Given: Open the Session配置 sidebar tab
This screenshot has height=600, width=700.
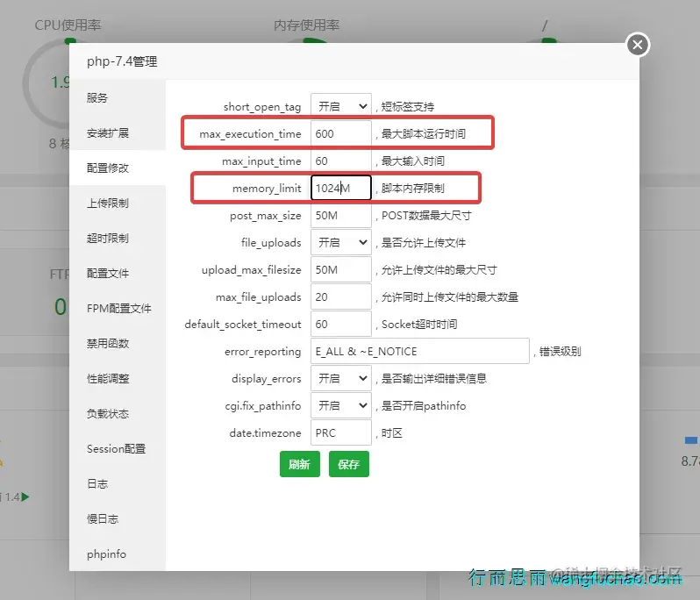Looking at the screenshot, I should [x=118, y=448].
